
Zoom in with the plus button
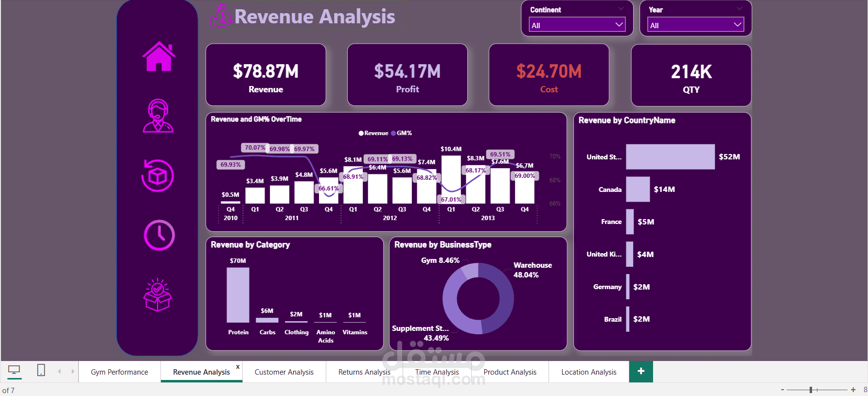[x=853, y=390]
